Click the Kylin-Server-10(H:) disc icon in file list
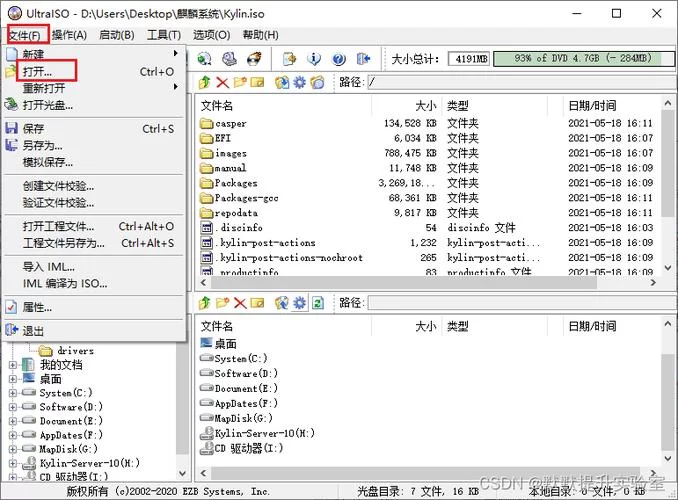678x500 pixels. point(207,433)
